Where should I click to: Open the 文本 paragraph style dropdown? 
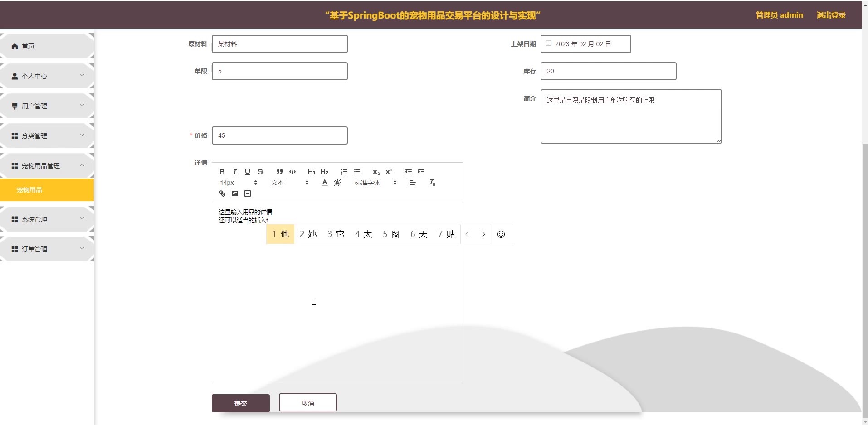tap(290, 183)
